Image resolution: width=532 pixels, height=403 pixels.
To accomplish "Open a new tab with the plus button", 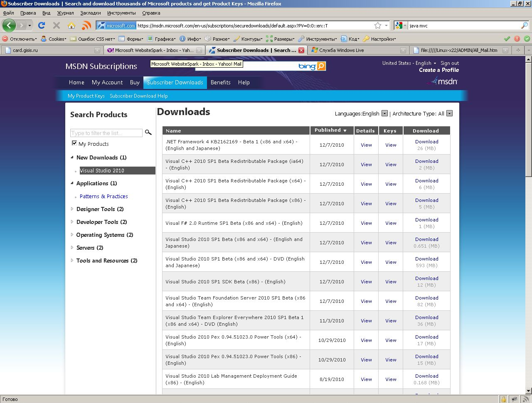I will [x=518, y=50].
